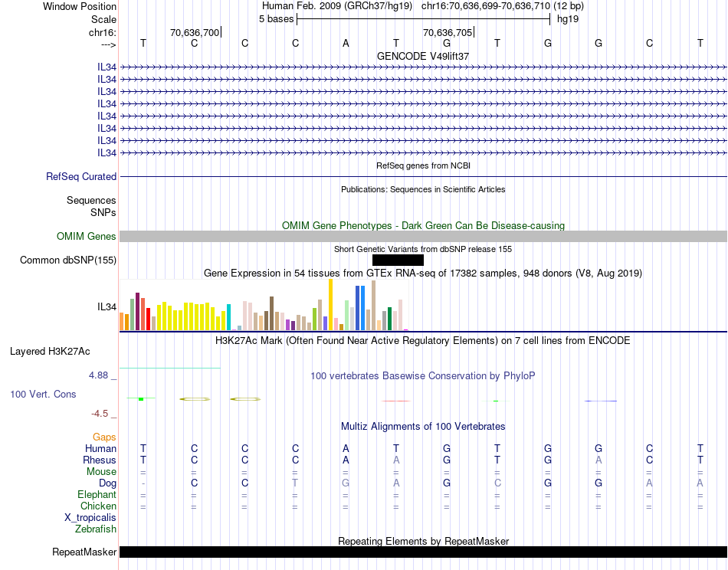Select the X_tropicalis species label
The image size is (728, 570).
tap(90, 518)
